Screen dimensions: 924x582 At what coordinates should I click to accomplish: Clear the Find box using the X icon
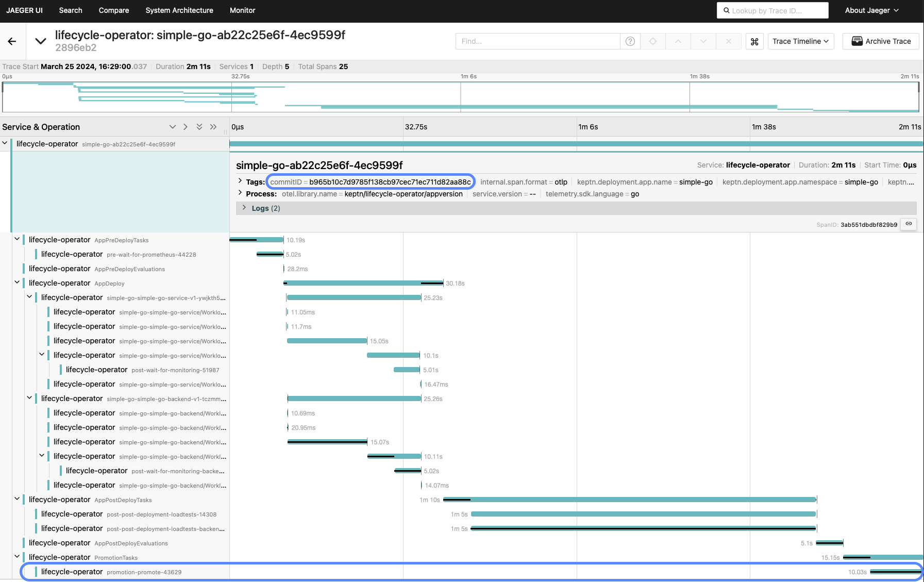[x=728, y=41]
